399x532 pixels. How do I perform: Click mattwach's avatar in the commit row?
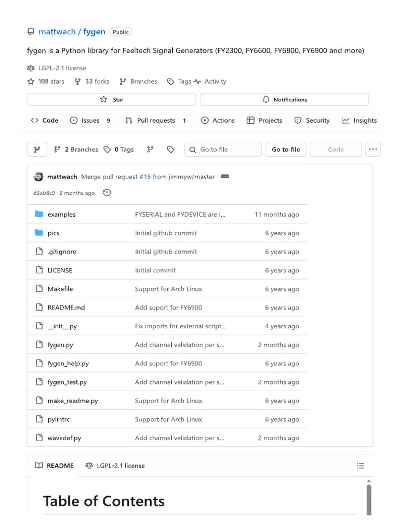(x=38, y=177)
